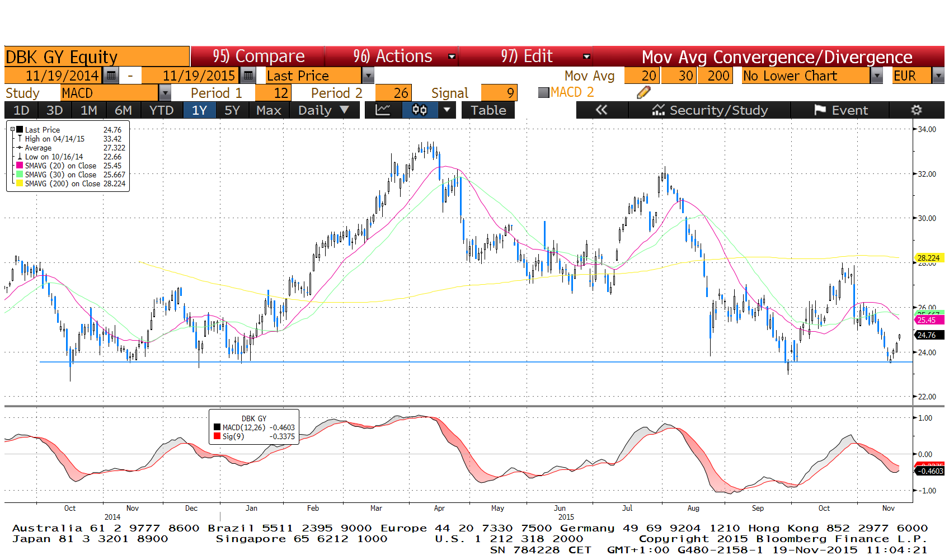
Task: Select the 1M range tab
Action: 89,110
